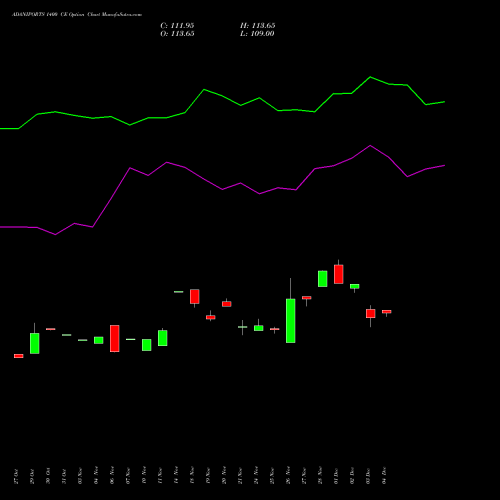The height and width of the screenshot is (500, 500).
Task: Click the green candlestick above 02 Dec
Action: (x=355, y=286)
